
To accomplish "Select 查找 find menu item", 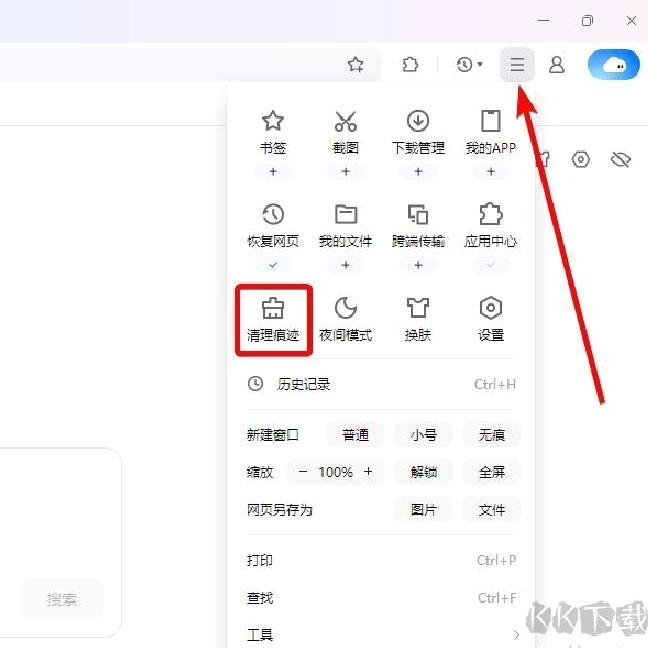I will click(379, 598).
